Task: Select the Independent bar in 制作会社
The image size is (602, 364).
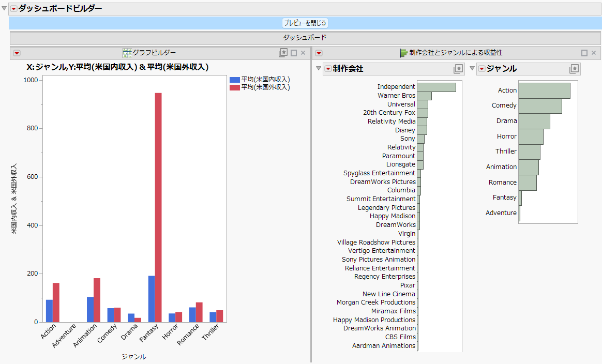Action: [437, 87]
